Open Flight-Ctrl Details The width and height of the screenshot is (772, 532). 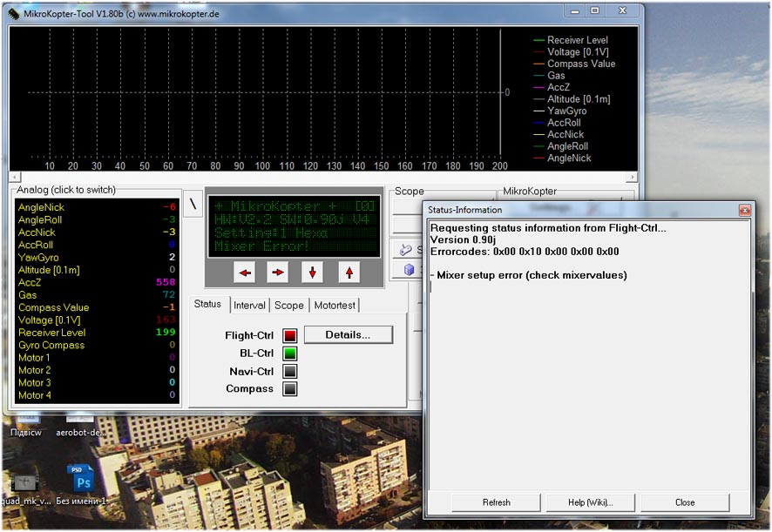coord(348,334)
